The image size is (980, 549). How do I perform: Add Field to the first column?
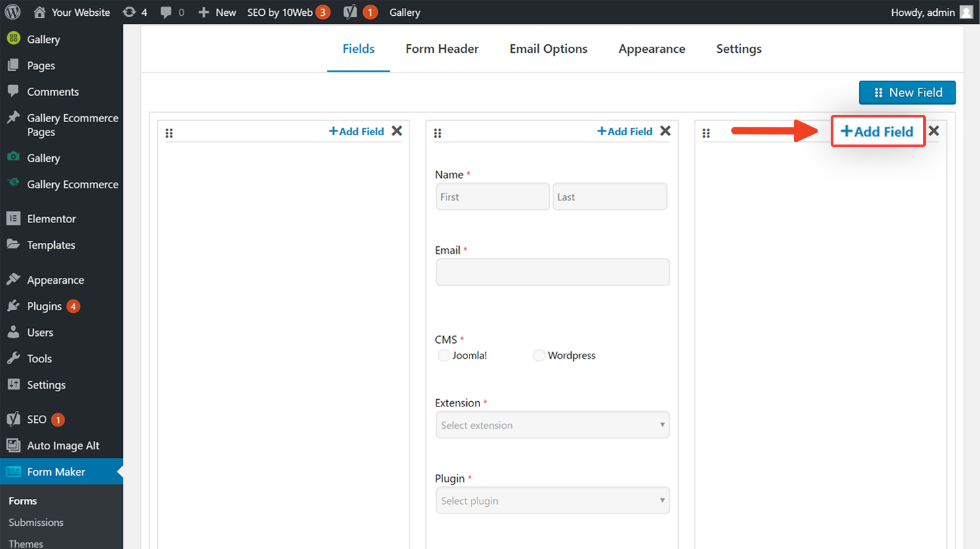click(x=357, y=131)
